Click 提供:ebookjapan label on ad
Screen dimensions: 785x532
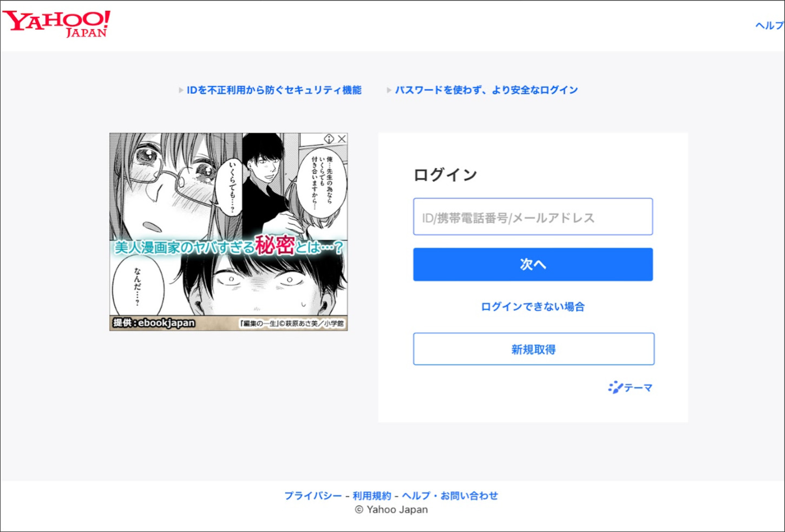[x=154, y=323]
